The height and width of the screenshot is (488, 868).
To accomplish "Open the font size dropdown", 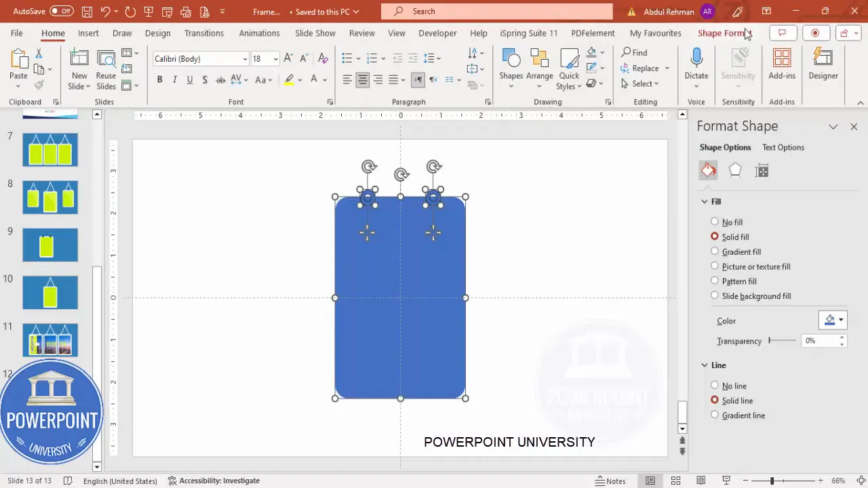I will pyautogui.click(x=274, y=58).
